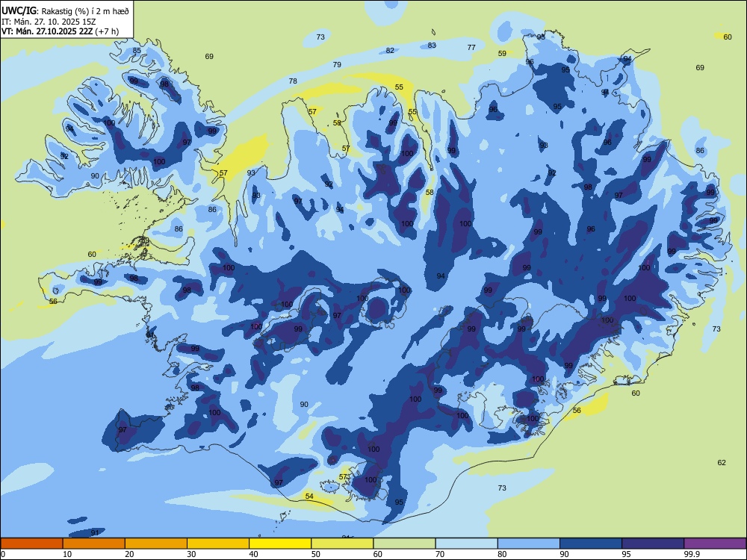Screen dimensions: 747x560
Task: Click the '95' label on the legend scale
Action: (626, 554)
